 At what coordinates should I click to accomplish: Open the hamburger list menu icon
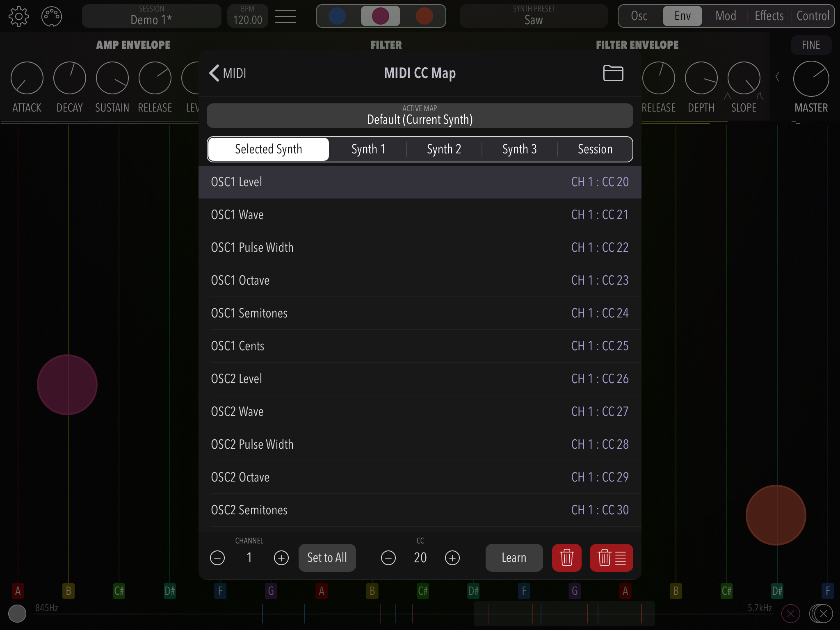point(285,17)
